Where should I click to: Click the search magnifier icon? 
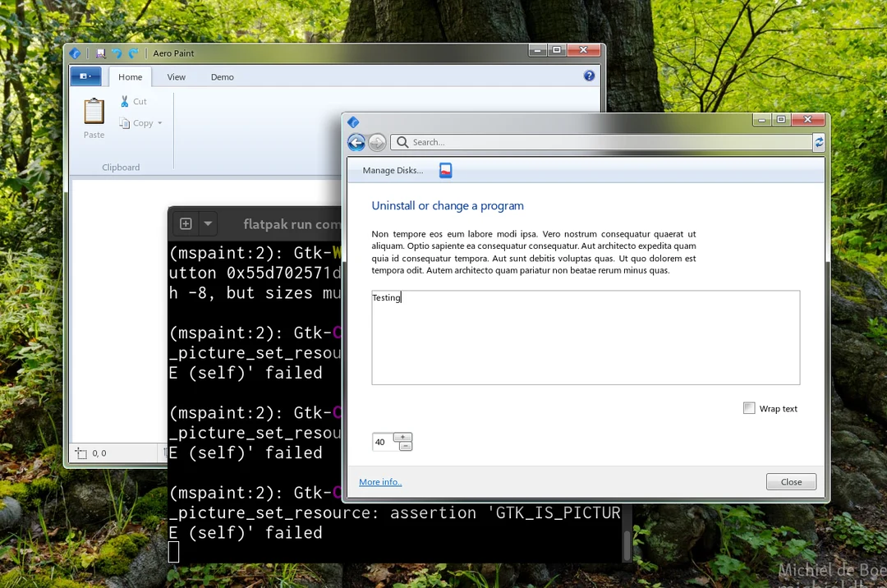coord(402,142)
